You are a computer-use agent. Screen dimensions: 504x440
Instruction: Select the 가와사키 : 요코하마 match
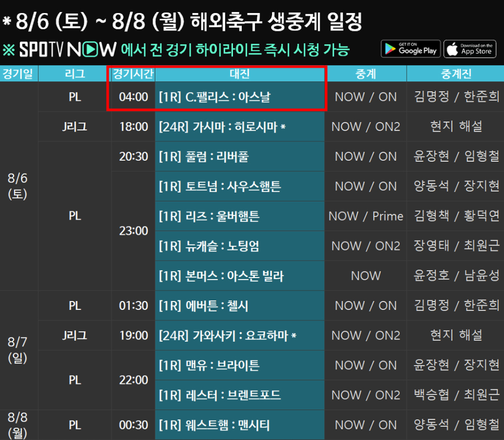click(x=239, y=336)
